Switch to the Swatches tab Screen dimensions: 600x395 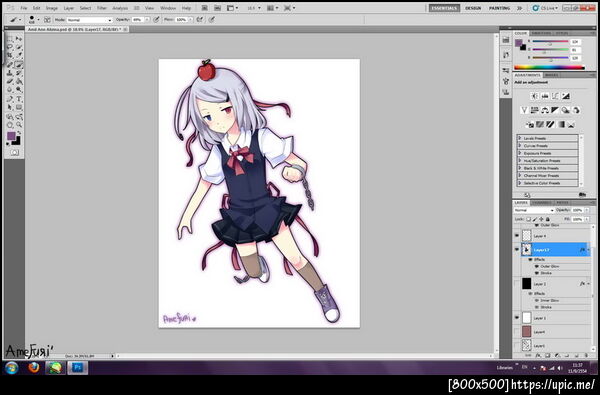point(541,33)
